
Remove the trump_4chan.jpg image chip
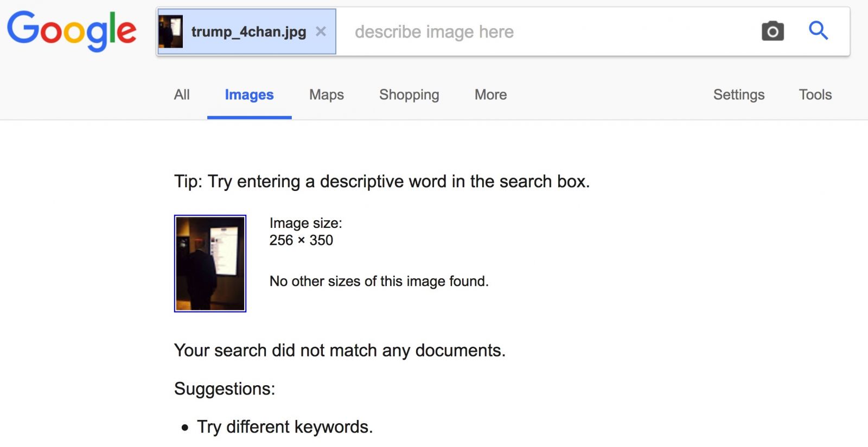321,31
